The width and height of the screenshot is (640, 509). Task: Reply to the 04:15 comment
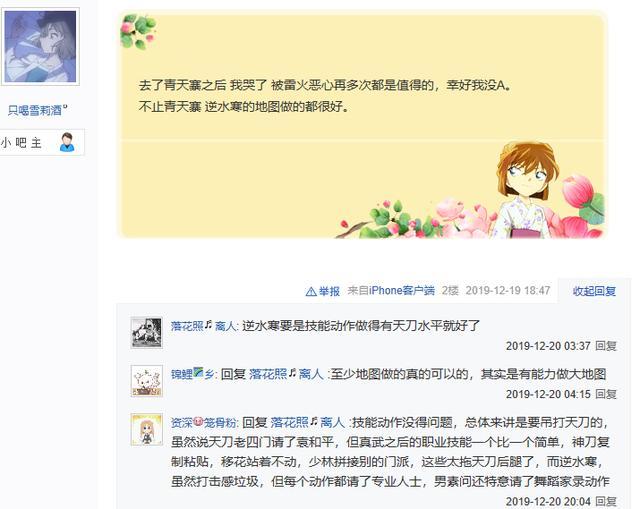click(606, 394)
